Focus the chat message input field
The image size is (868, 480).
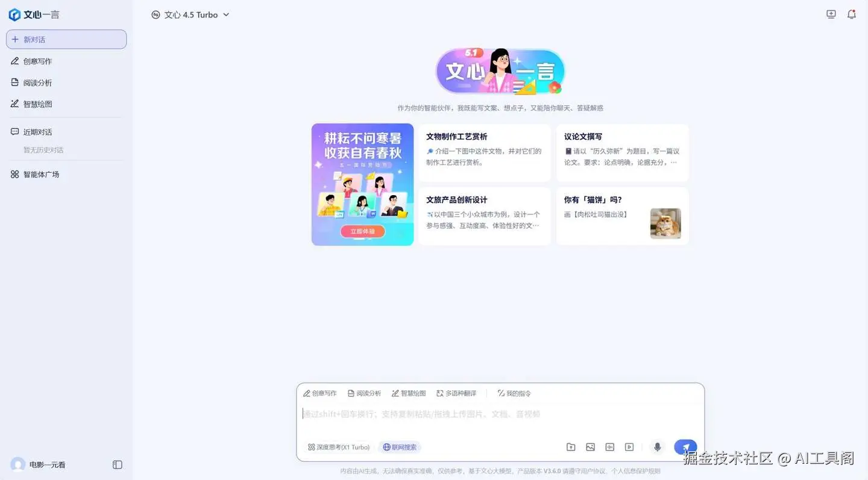(x=500, y=414)
